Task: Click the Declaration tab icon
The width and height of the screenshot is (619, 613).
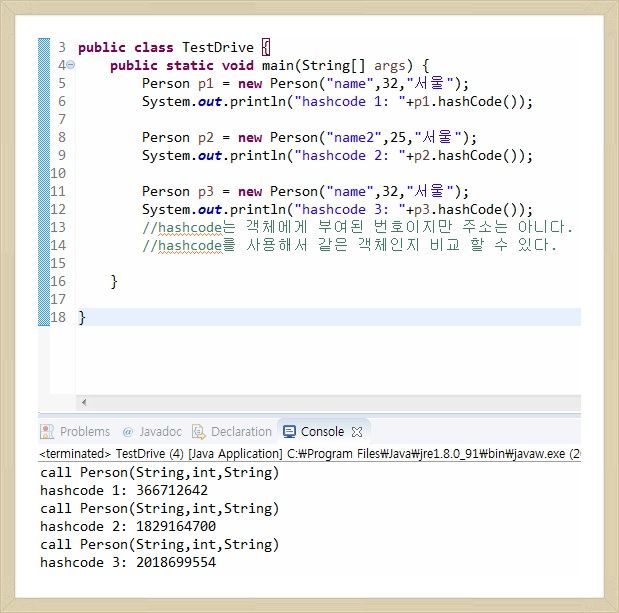Action: coord(199,432)
